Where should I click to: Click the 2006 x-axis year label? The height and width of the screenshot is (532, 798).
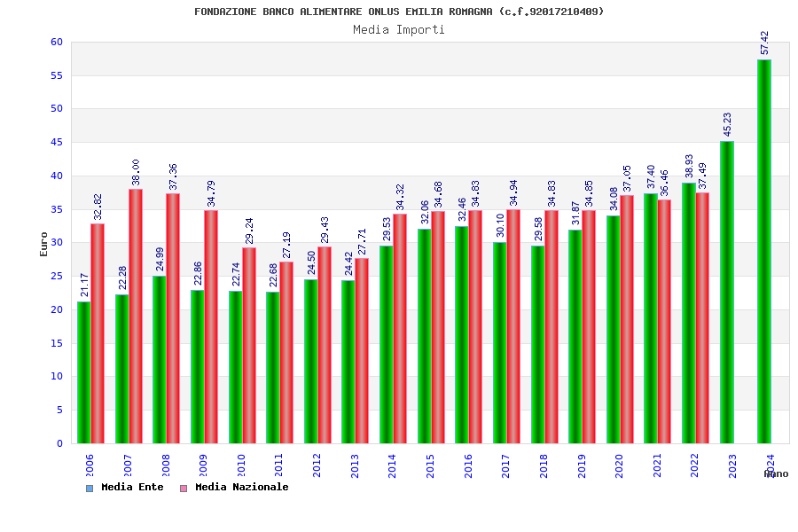90,465
